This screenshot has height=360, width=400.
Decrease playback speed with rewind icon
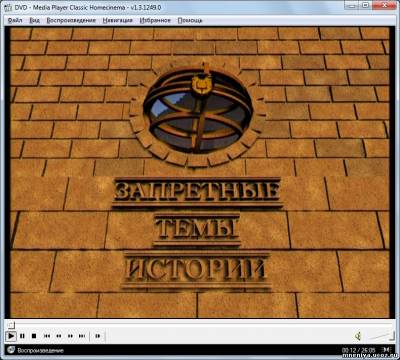pyautogui.click(x=59, y=336)
